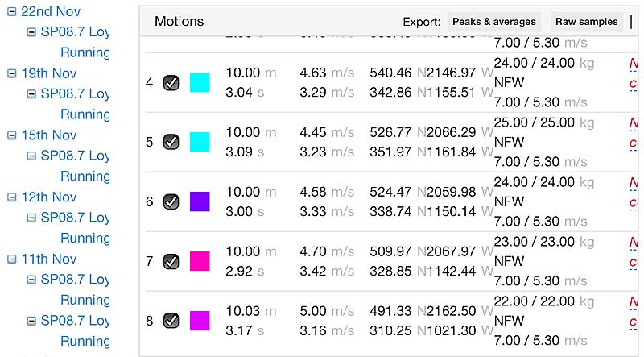The width and height of the screenshot is (644, 357).
Task: Uncheck the checkbox for motion 6
Action: pos(171,202)
